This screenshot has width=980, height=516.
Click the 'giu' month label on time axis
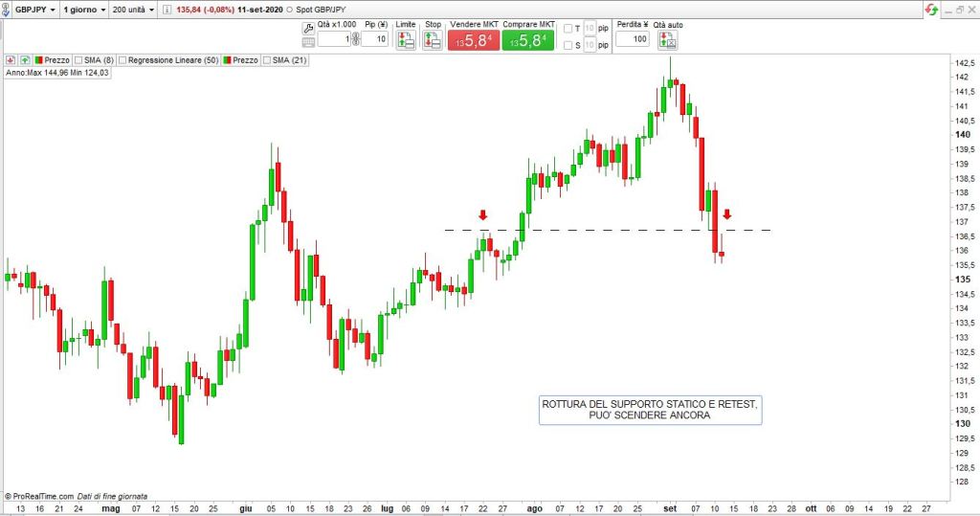point(246,508)
